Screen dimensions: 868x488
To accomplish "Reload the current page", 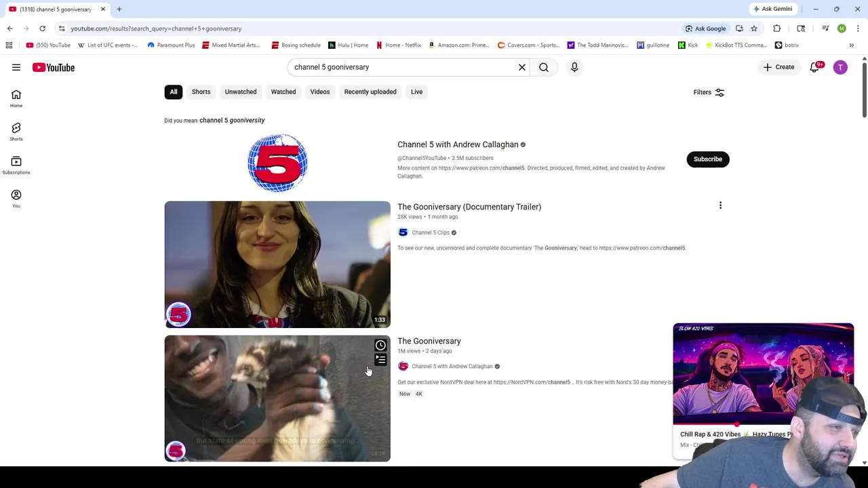I will [x=42, y=28].
